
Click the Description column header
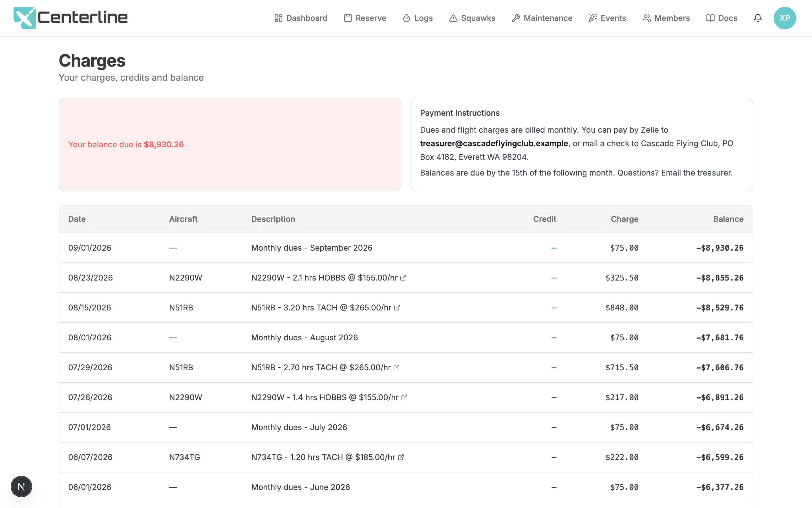tap(273, 219)
